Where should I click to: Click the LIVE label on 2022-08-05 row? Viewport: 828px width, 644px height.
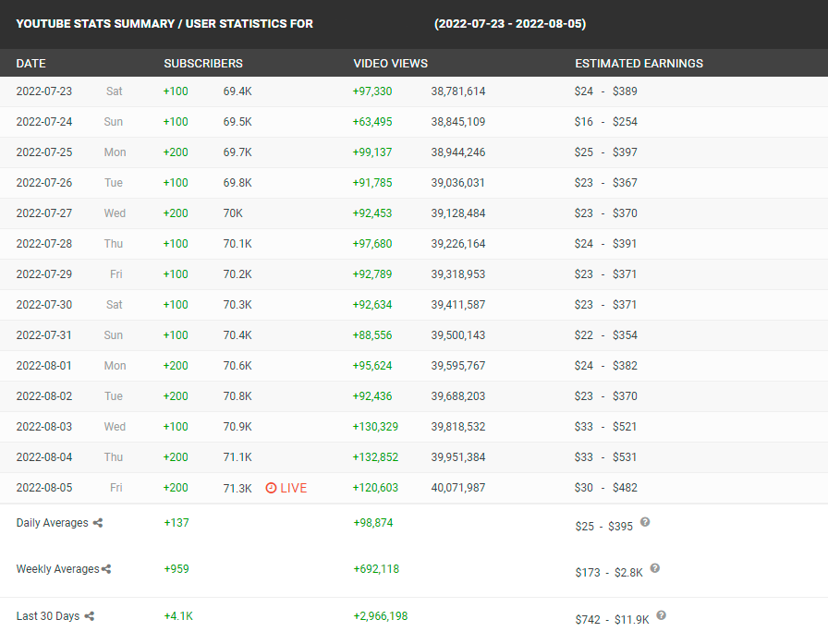294,488
